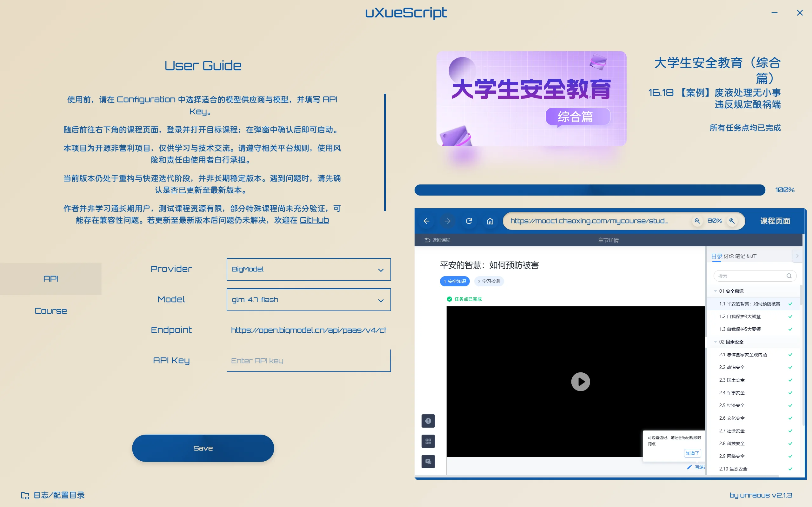Minimize the uXueScript window

(775, 13)
